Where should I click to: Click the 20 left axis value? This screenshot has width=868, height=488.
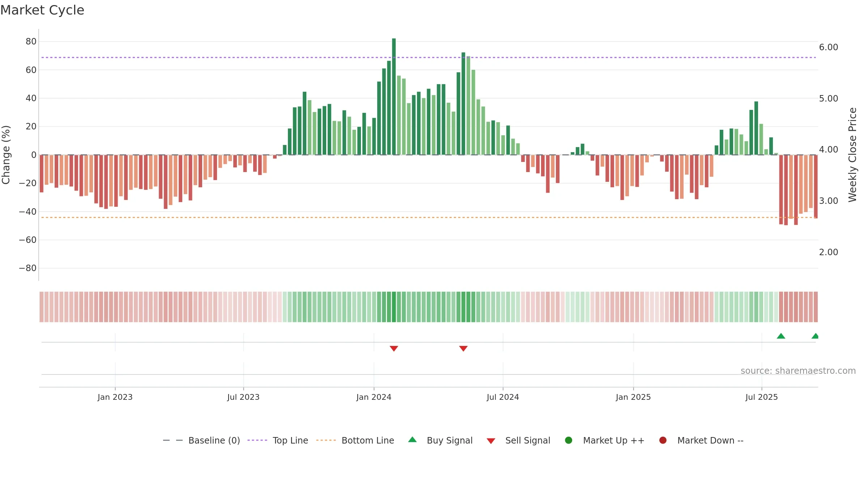coord(31,126)
